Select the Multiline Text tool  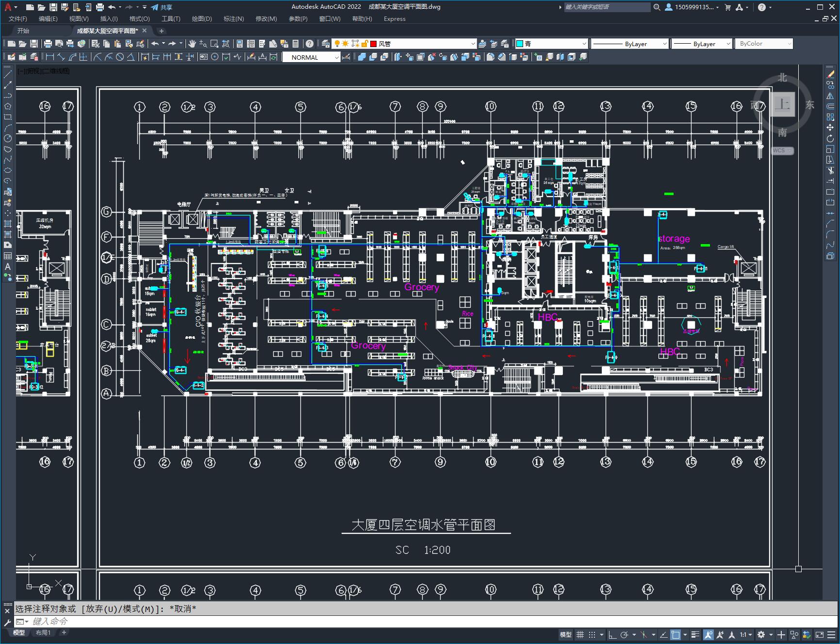(x=8, y=266)
